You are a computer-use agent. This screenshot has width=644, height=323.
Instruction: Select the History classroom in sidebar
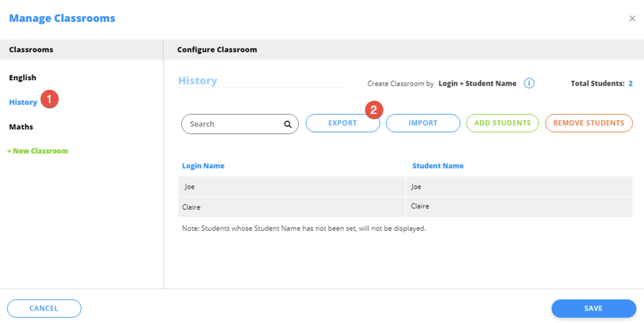pos(23,103)
